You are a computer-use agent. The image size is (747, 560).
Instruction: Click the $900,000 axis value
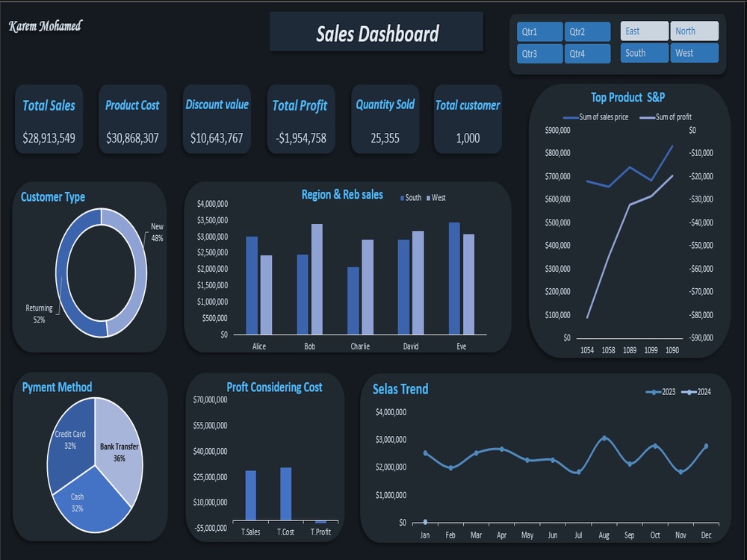tap(557, 130)
